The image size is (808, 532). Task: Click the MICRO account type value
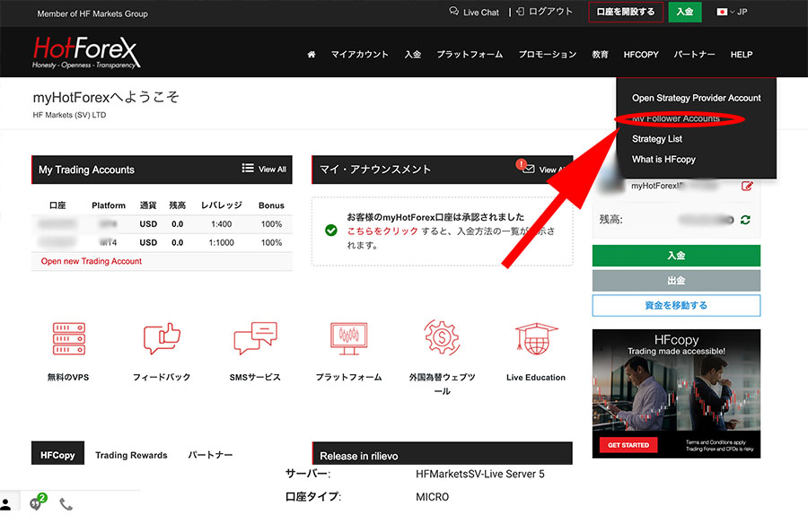click(x=432, y=497)
